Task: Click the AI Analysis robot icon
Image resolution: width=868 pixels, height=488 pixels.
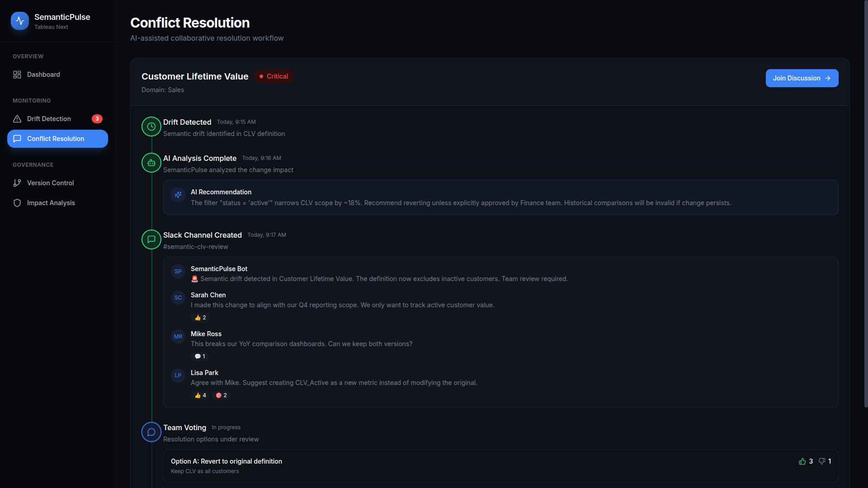Action: pos(151,163)
